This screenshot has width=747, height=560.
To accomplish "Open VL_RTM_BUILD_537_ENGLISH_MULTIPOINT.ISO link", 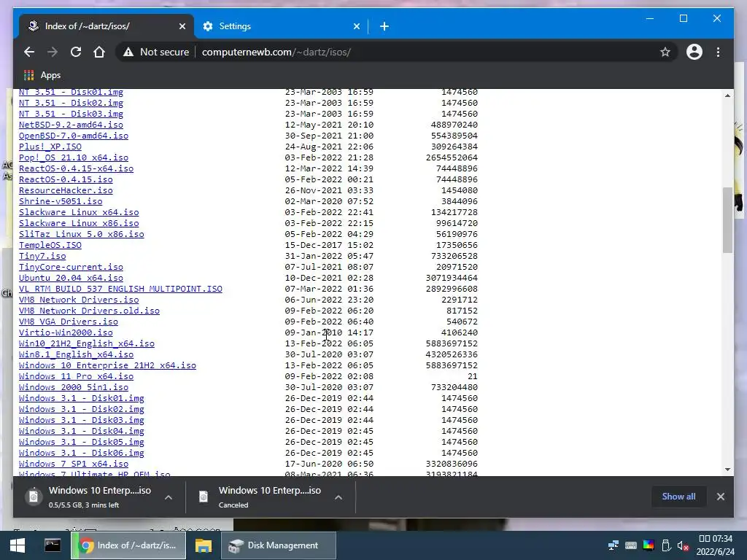I will [120, 289].
